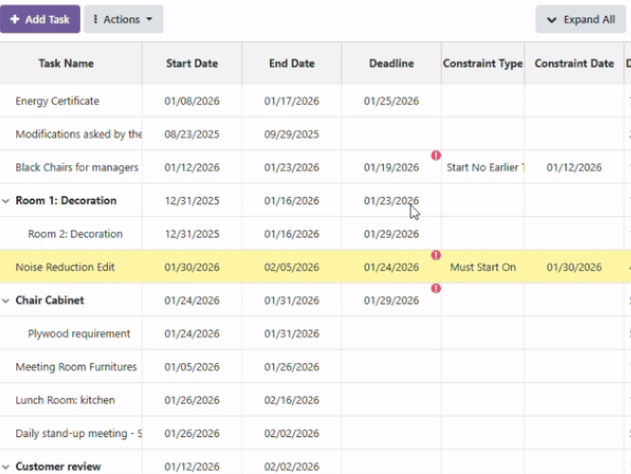Viewport: 631px width, 474px height.
Task: Select the Deadline column header
Action: [391, 63]
